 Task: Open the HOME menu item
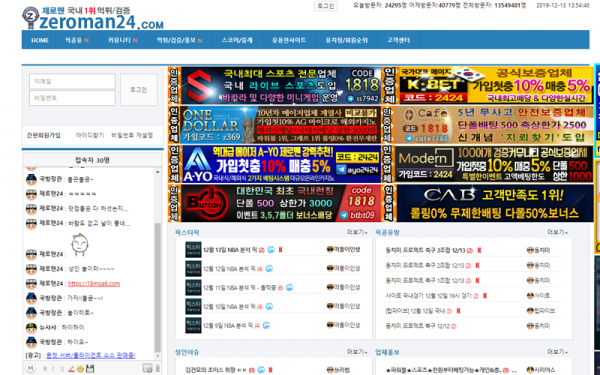(40, 40)
